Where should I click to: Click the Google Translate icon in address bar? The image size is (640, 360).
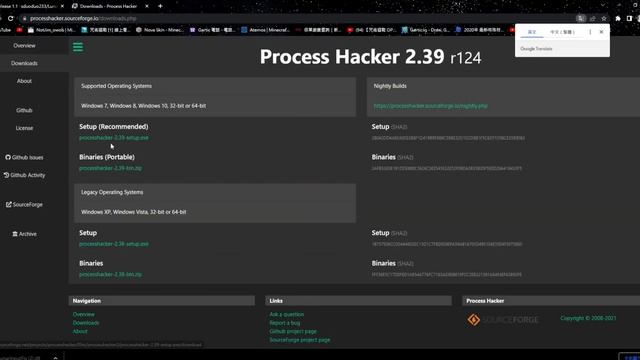[x=580, y=18]
